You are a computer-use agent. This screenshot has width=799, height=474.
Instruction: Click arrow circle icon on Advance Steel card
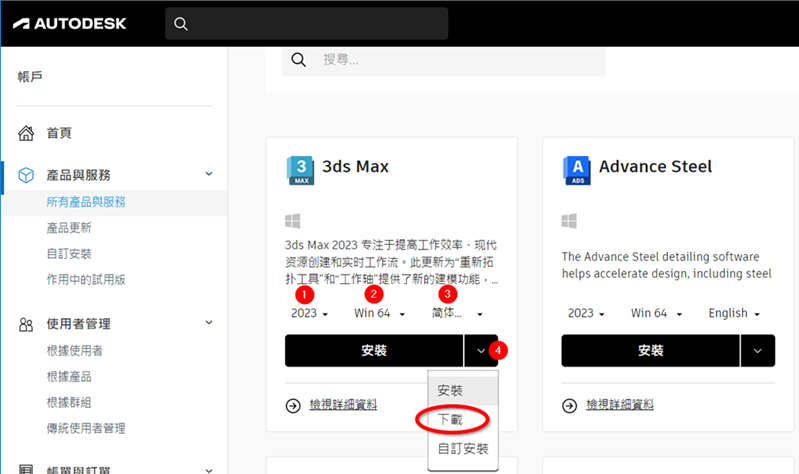(x=570, y=406)
